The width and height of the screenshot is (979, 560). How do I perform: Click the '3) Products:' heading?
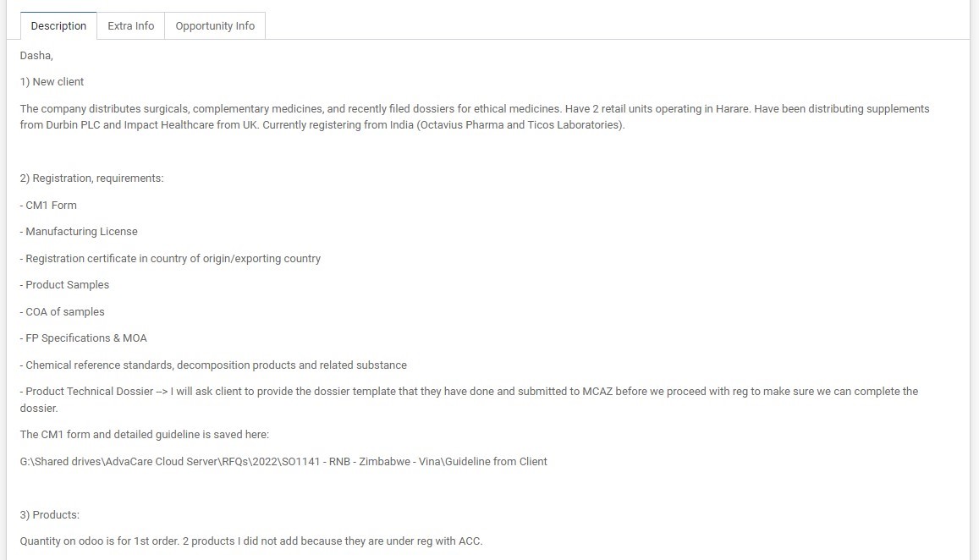(x=49, y=515)
